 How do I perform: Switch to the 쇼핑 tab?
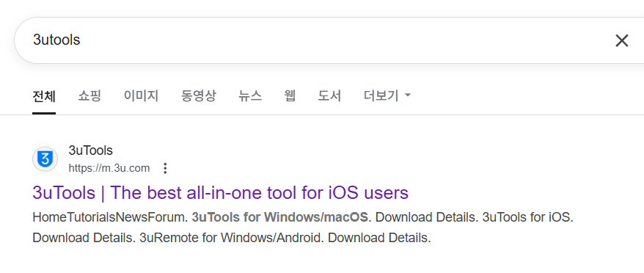click(89, 96)
